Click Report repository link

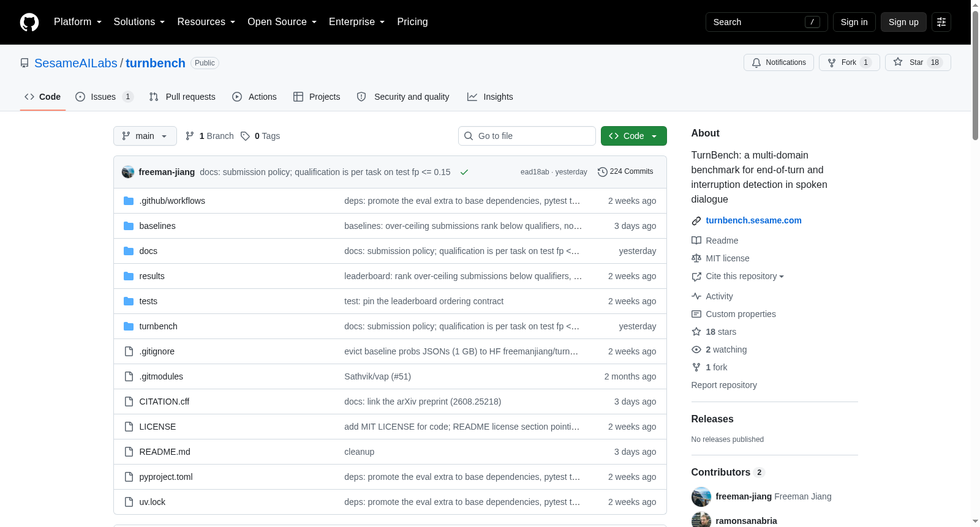coord(724,385)
